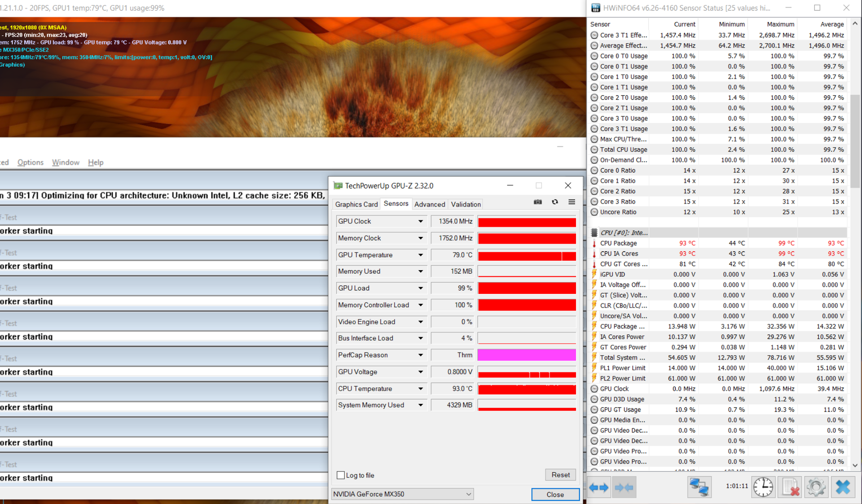Click the logging sheet icon with red X

(790, 487)
